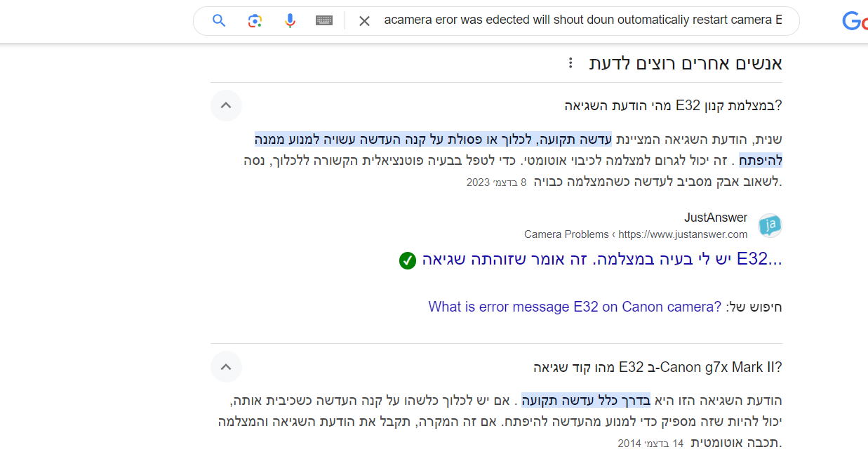Click the search magnifier icon

click(x=218, y=20)
